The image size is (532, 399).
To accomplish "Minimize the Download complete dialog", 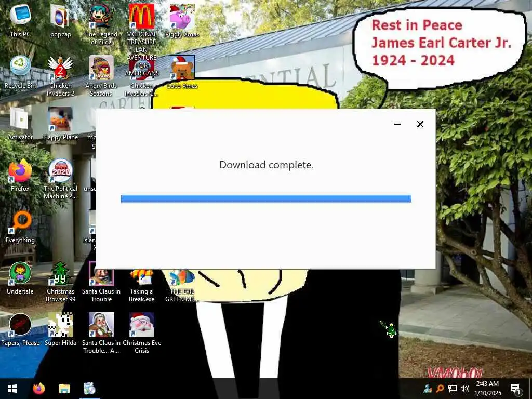I will tap(397, 124).
